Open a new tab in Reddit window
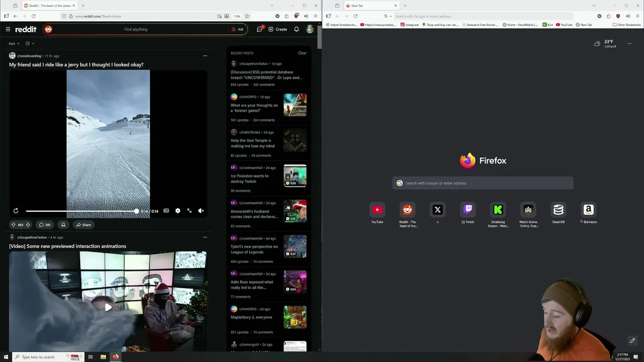The height and width of the screenshot is (362, 644). [x=83, y=6]
